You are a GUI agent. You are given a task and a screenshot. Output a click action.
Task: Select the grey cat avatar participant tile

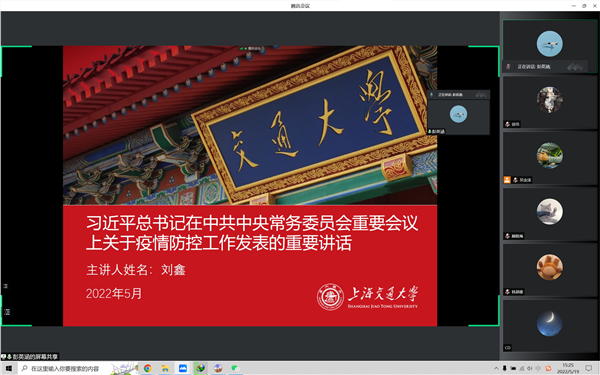pyautogui.click(x=549, y=214)
